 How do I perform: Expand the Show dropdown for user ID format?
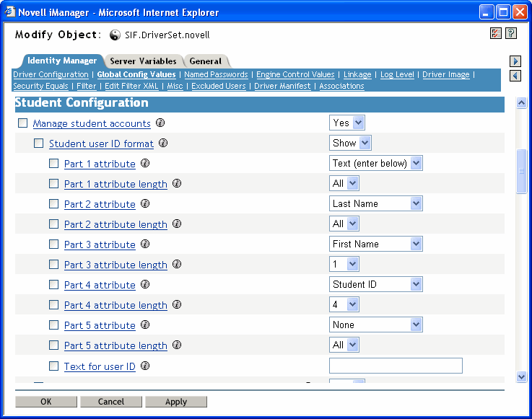(350, 143)
